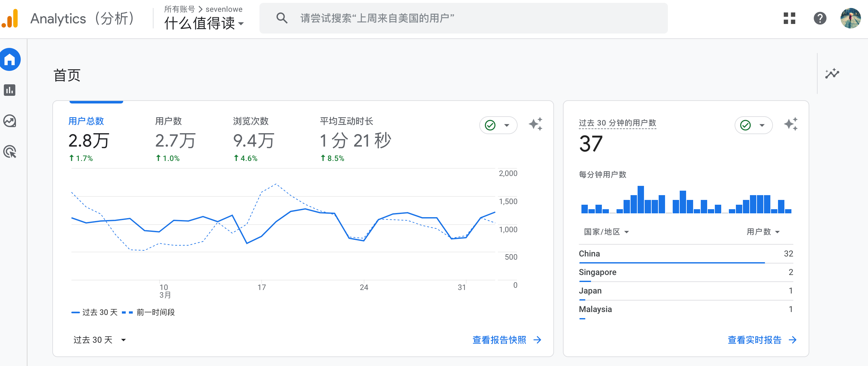Click the sparkle insights icon in overview card
Screen dimensions: 868x366
point(535,125)
